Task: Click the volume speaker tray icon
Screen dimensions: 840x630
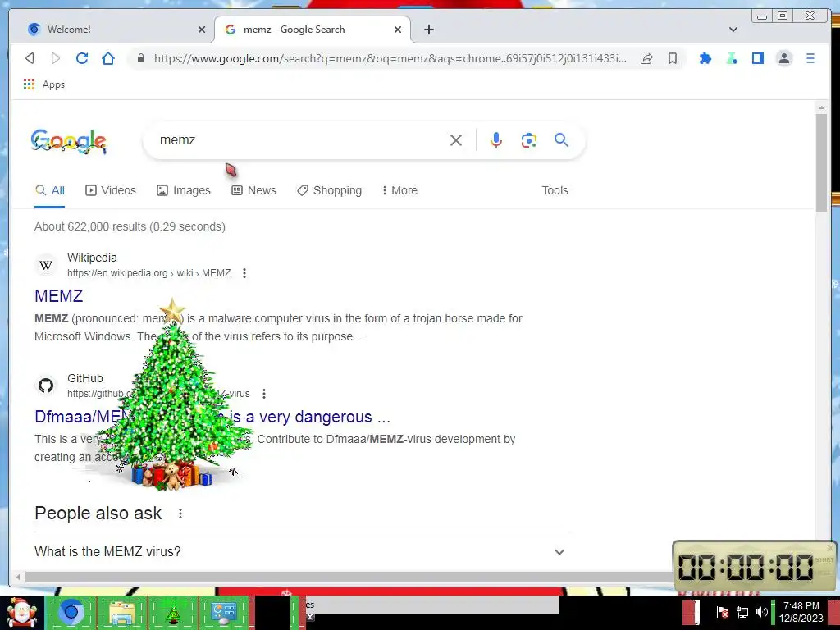Action: pyautogui.click(x=761, y=612)
